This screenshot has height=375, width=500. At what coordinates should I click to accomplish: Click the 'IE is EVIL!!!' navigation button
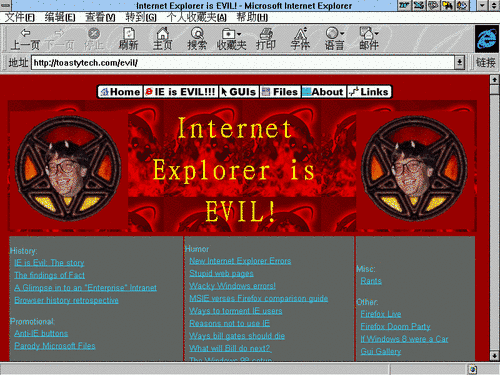pos(181,92)
